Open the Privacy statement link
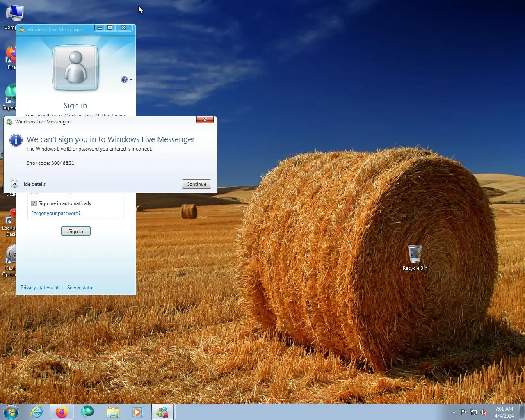 [x=40, y=288]
